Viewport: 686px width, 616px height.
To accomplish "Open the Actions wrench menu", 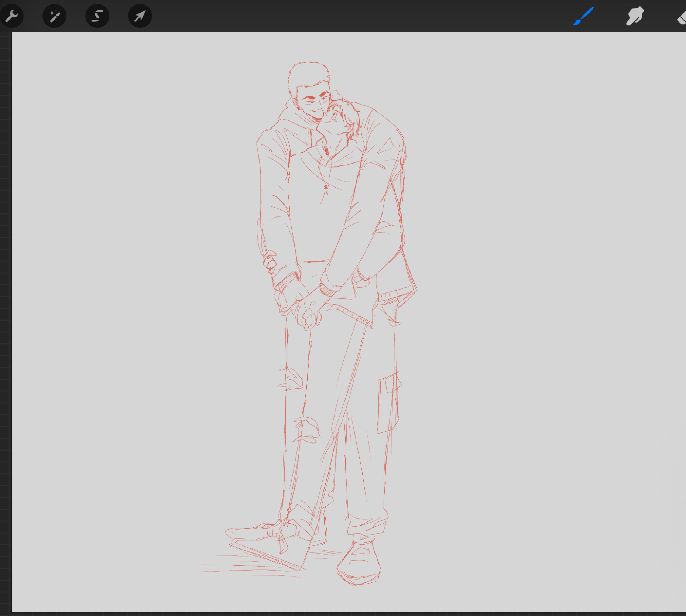I will point(12,16).
